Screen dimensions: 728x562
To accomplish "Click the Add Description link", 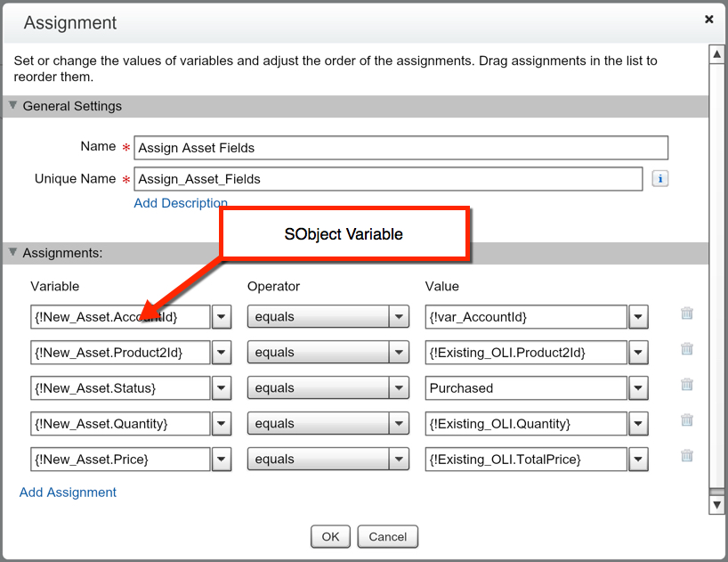I will (x=181, y=203).
